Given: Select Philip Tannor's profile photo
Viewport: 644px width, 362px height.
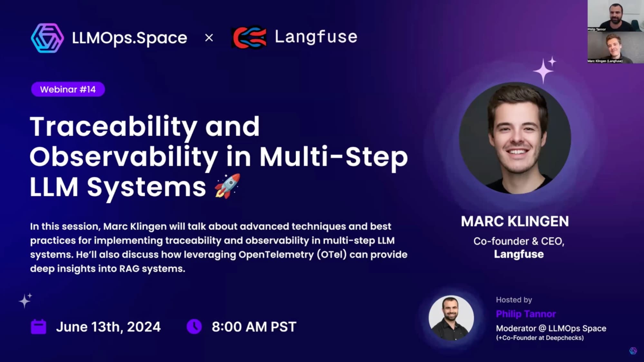Looking at the screenshot, I should click(x=451, y=318).
